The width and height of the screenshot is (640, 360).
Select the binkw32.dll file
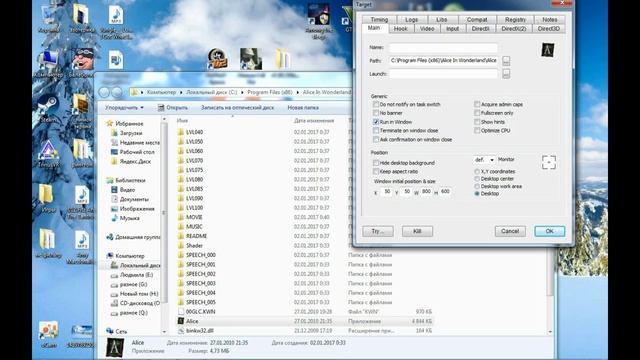point(305,331)
